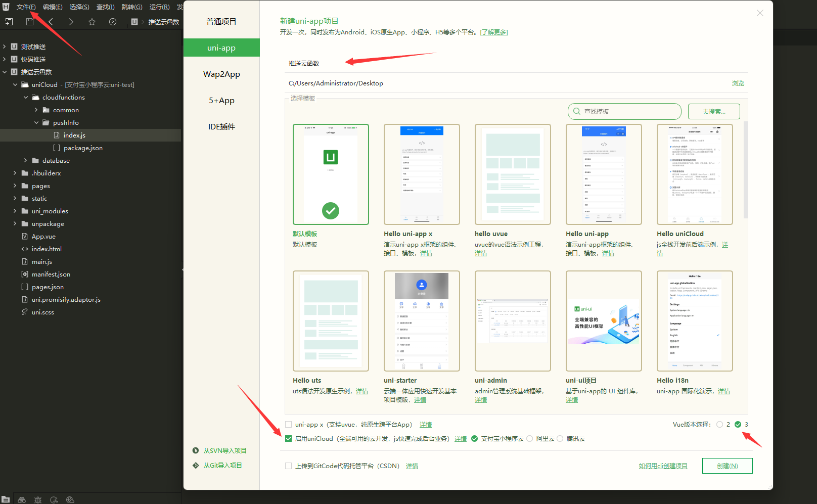The height and width of the screenshot is (504, 817).
Task: Expand the 测试推送 project
Action: click(x=5, y=47)
